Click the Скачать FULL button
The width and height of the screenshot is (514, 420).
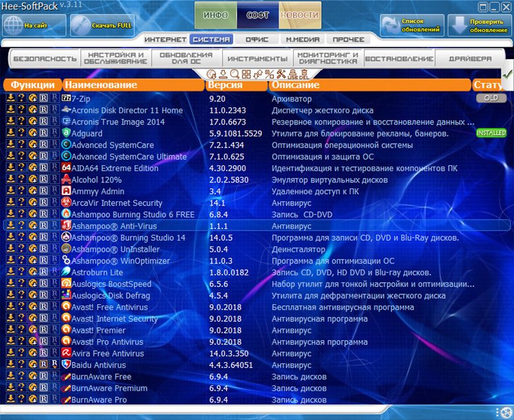click(101, 26)
